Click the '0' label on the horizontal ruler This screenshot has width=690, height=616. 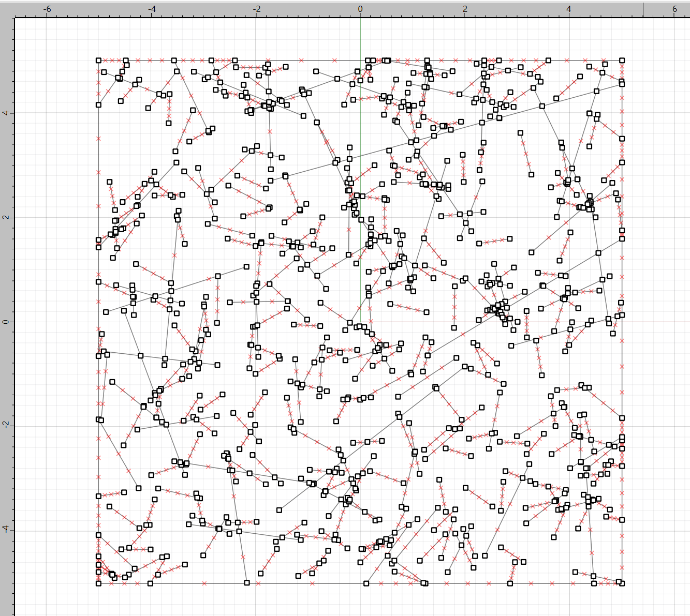tap(360, 9)
